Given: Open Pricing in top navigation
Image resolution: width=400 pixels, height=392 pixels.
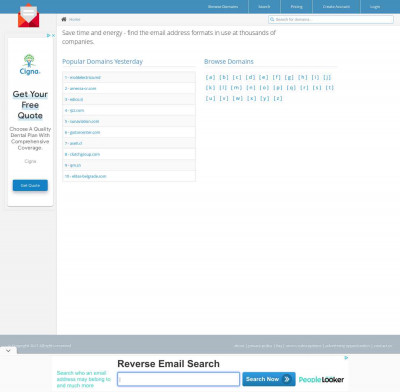Looking at the screenshot, I should pyautogui.click(x=296, y=7).
